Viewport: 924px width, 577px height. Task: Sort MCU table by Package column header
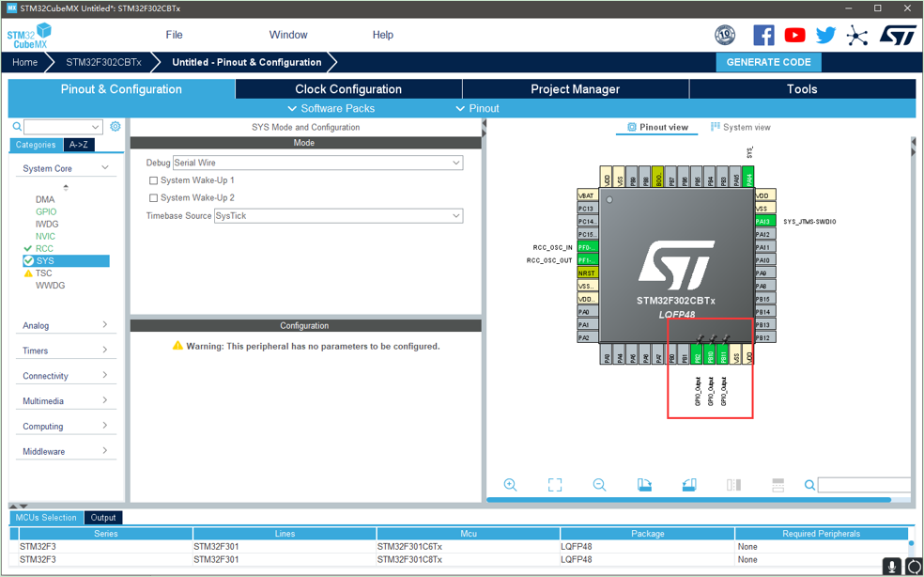click(647, 534)
